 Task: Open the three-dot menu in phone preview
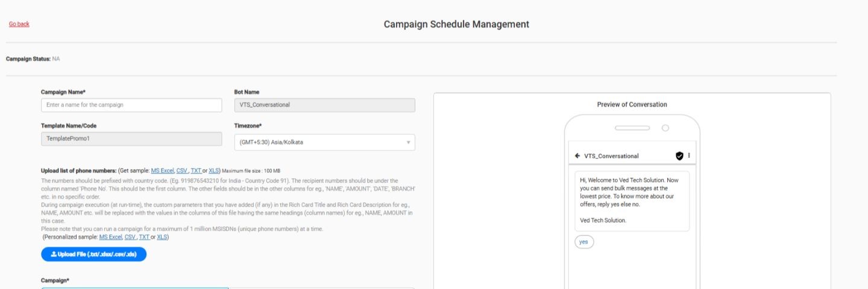click(x=689, y=155)
